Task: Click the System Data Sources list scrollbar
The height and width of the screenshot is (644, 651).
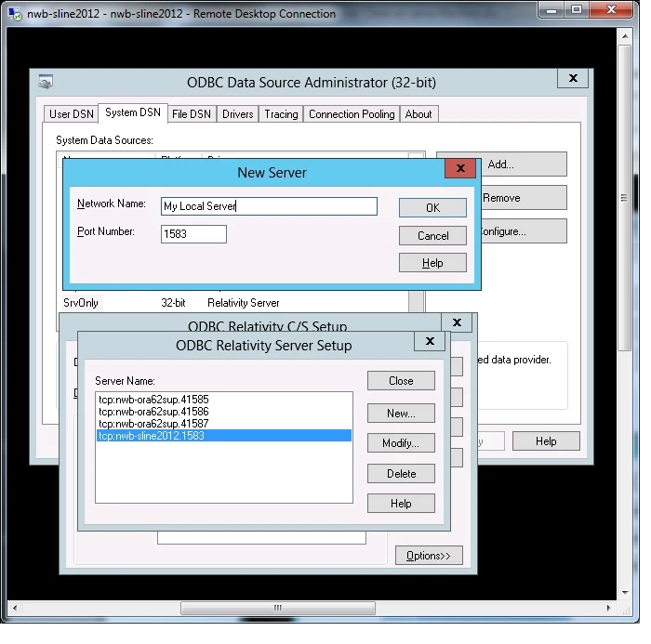Action: [417, 301]
